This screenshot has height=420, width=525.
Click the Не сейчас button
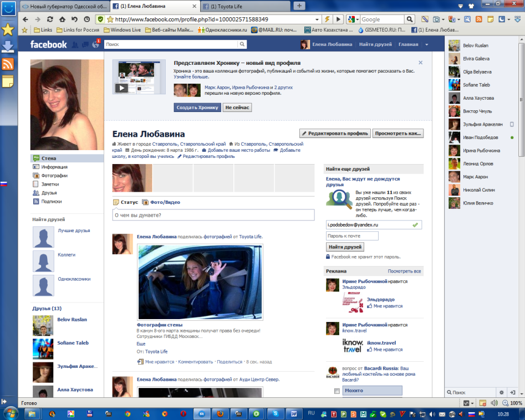click(x=237, y=107)
